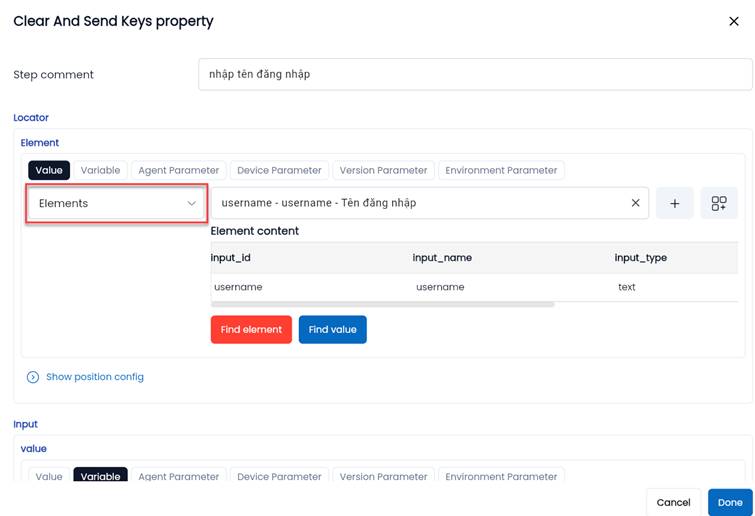Expand Show position config
Screen dimensions: 755x516
[x=95, y=377]
